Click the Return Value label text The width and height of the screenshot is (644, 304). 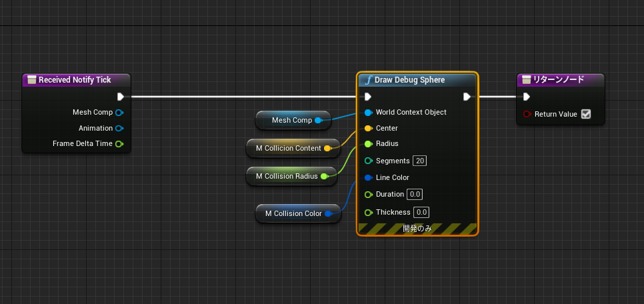coord(556,114)
